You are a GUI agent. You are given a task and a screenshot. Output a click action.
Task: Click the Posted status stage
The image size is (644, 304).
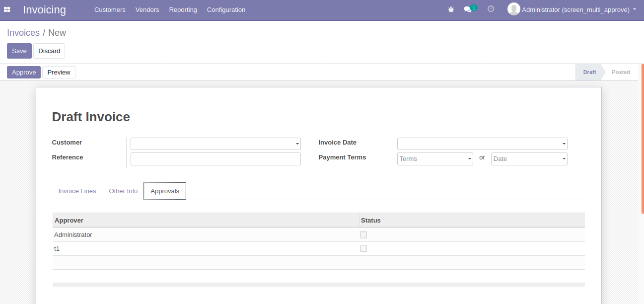click(x=621, y=72)
